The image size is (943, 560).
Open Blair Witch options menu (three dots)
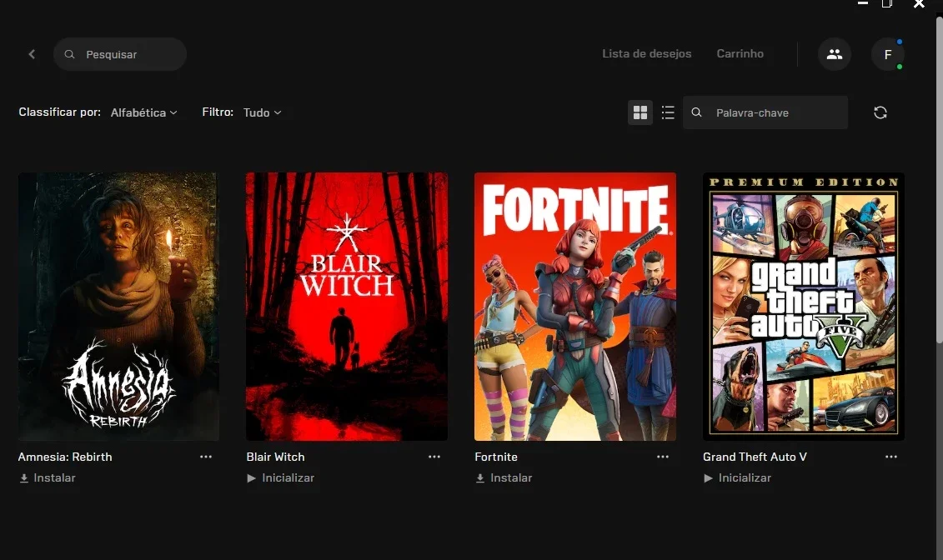tap(434, 457)
